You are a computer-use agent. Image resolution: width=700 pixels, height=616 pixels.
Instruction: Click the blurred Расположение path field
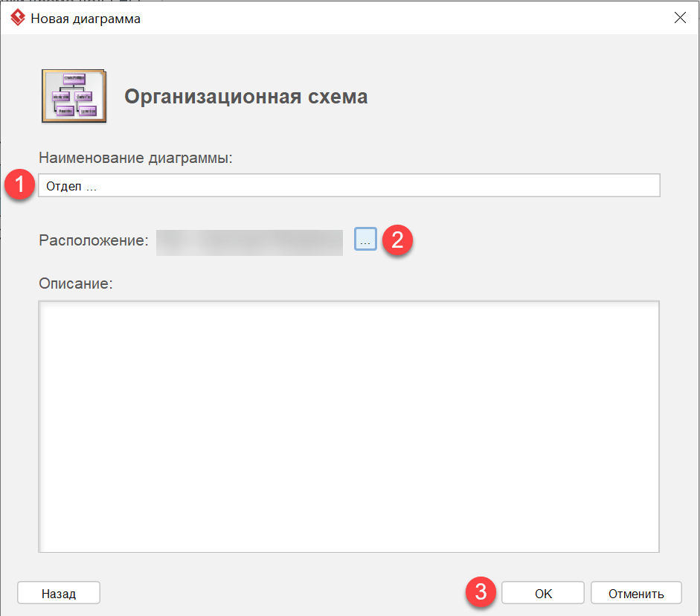(x=249, y=243)
